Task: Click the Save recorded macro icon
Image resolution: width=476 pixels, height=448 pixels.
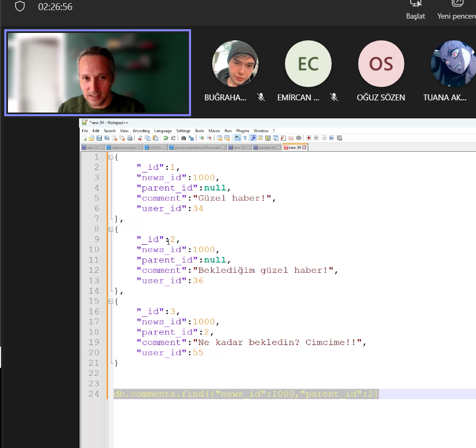Action: pyautogui.click(x=340, y=138)
